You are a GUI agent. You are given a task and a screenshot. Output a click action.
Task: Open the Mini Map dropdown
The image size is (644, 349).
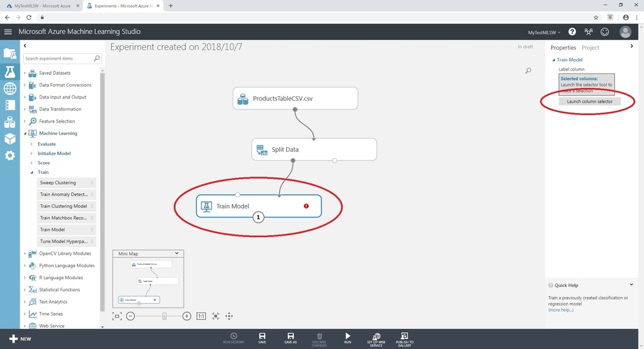click(x=177, y=253)
